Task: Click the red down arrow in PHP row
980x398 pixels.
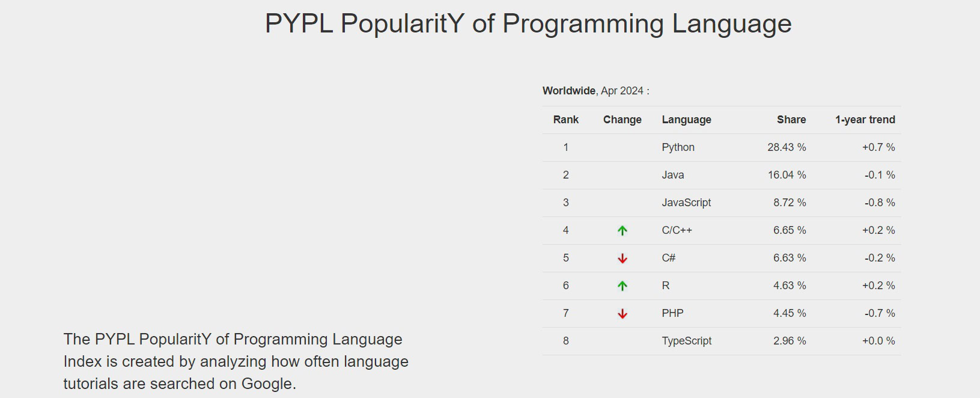Action: click(622, 313)
